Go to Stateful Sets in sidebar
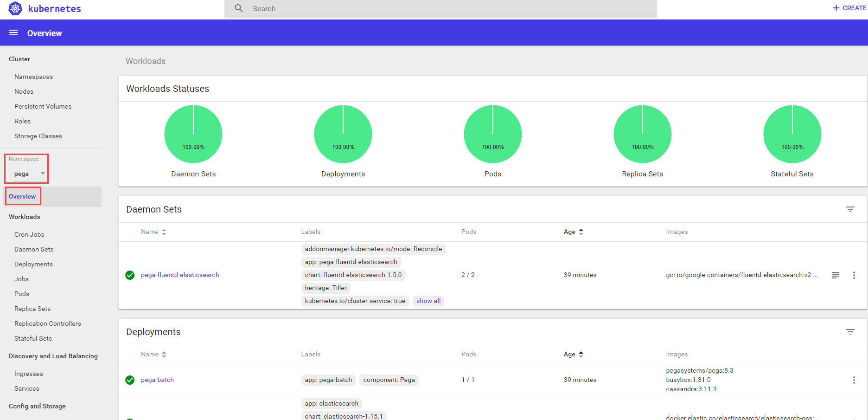Image resolution: width=868 pixels, height=420 pixels. (33, 338)
